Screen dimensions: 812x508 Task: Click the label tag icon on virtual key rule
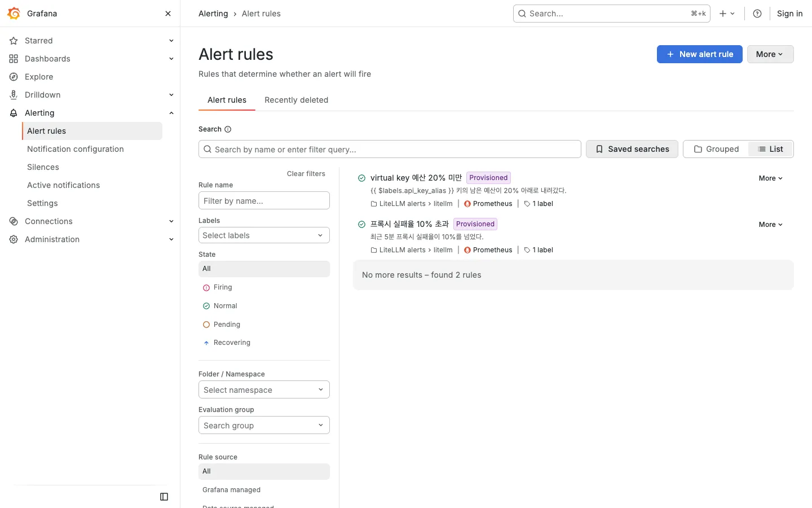pyautogui.click(x=527, y=204)
